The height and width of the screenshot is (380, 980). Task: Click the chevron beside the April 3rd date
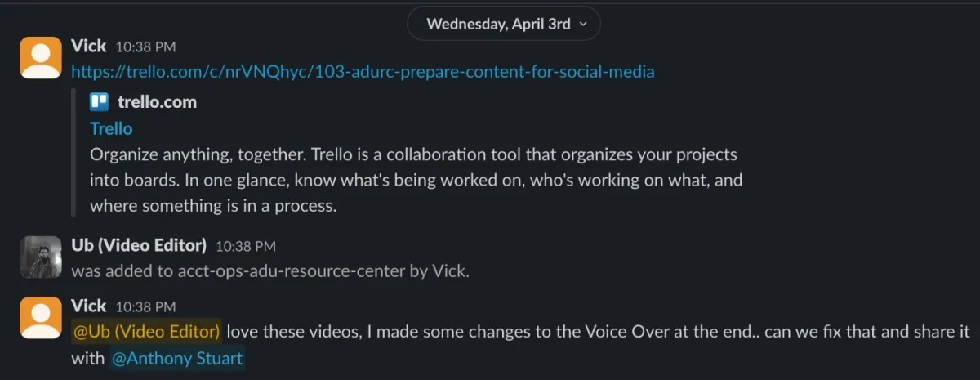(583, 25)
